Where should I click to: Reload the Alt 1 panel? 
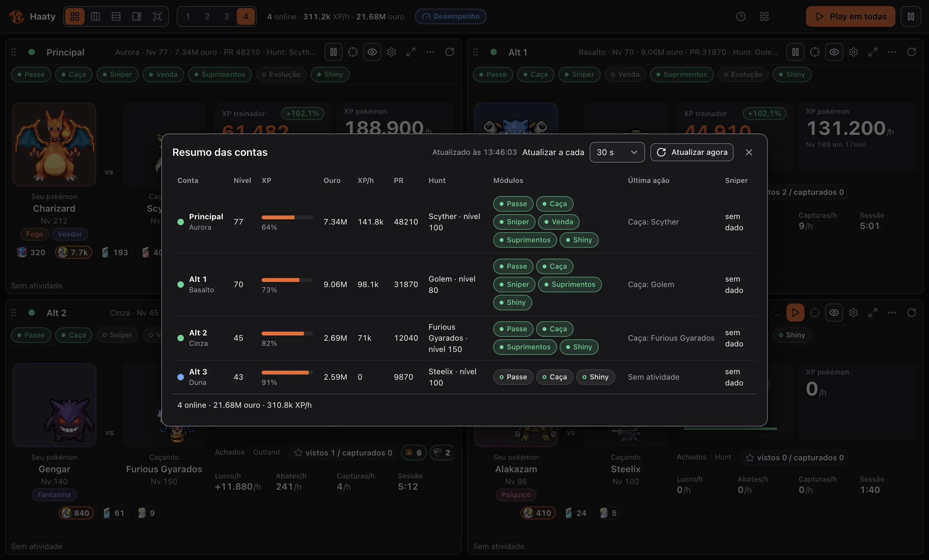[x=911, y=52]
